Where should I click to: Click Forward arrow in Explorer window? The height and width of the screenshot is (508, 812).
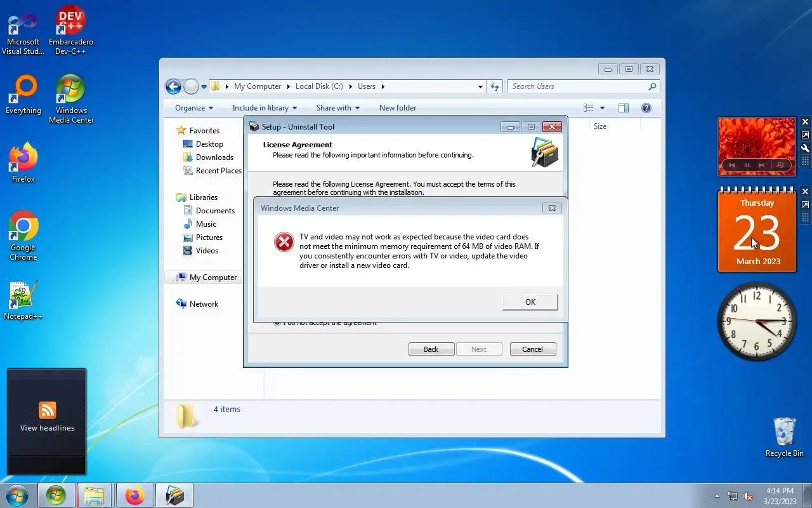191,86
